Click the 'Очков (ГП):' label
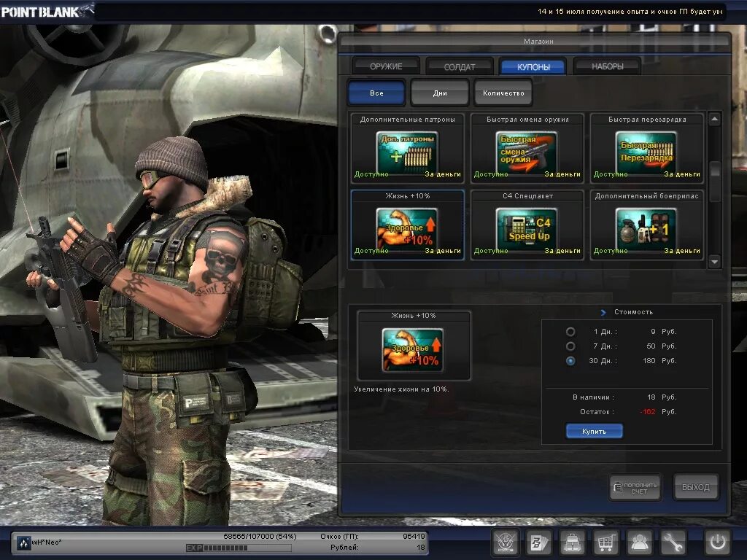Image resolution: width=747 pixels, height=560 pixels. [339, 536]
